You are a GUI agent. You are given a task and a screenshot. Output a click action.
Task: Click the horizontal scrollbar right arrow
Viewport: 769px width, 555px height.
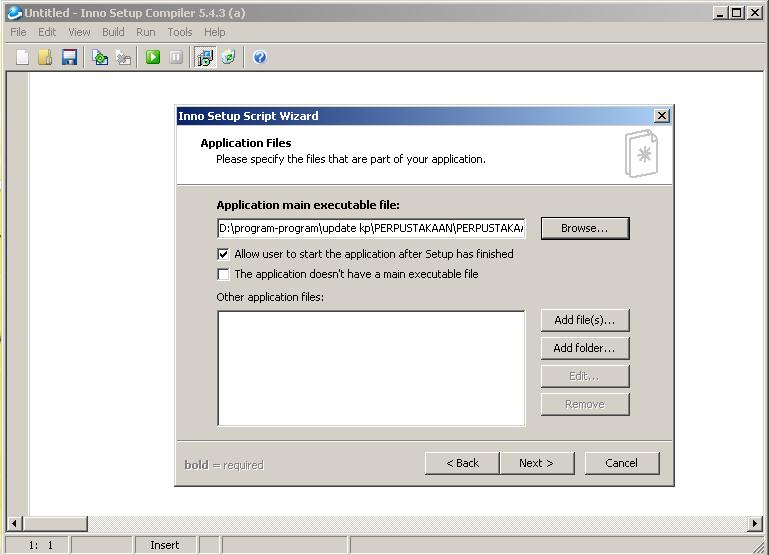[754, 524]
